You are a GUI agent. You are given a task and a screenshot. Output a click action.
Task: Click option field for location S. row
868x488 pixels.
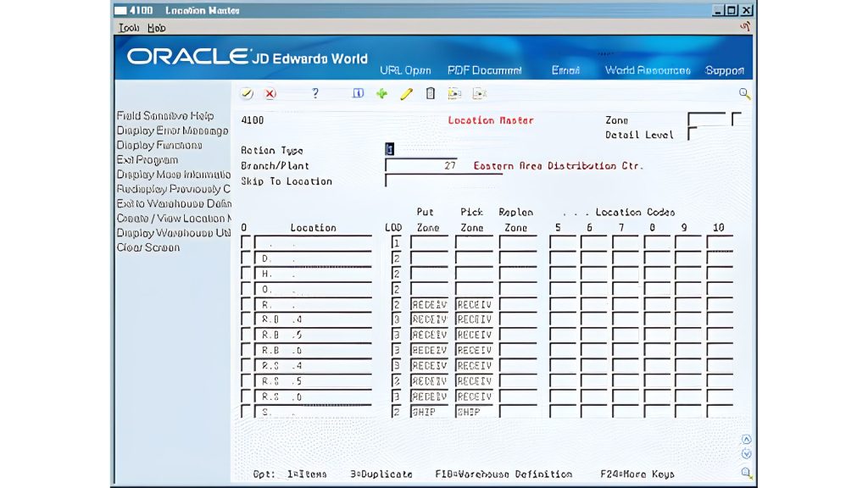coord(246,412)
